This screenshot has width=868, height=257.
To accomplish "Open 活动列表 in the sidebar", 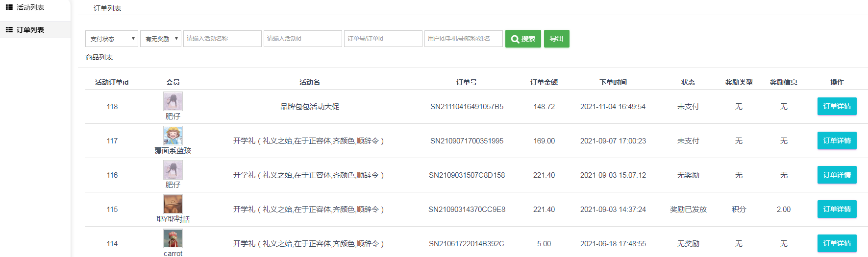I will tap(30, 7).
